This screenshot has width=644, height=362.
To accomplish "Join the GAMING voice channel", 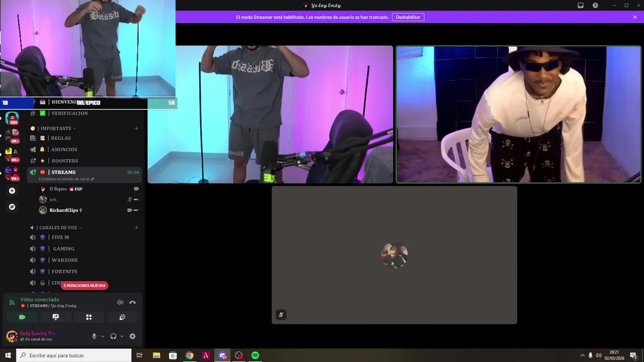I will [84, 249].
